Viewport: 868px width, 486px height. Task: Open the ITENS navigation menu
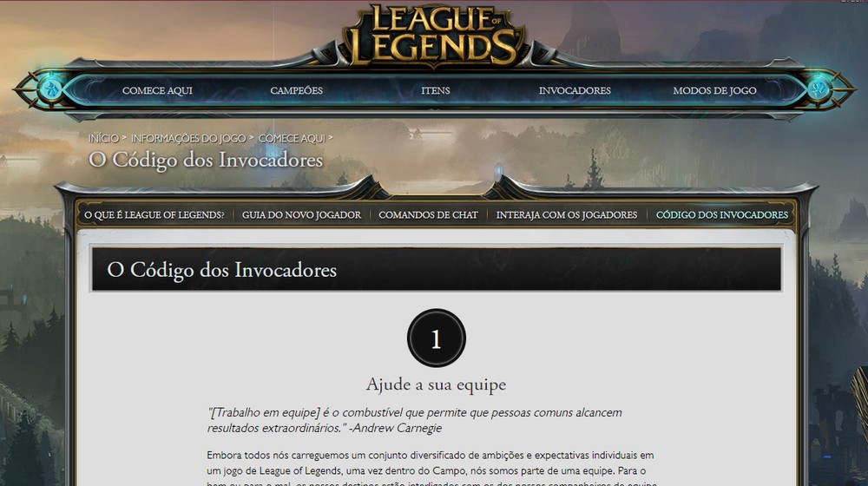(435, 90)
